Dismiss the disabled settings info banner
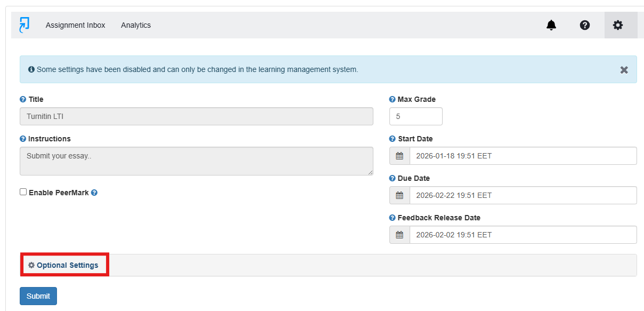This screenshot has width=644, height=311. tap(624, 70)
